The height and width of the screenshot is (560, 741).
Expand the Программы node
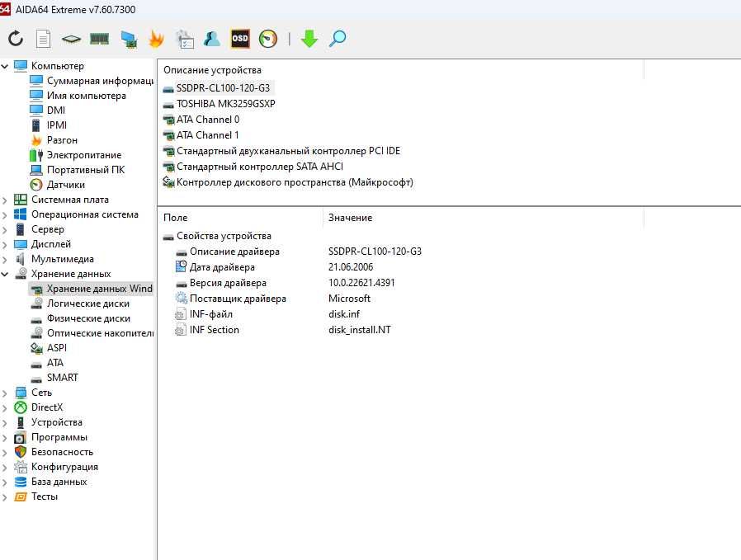[5, 437]
